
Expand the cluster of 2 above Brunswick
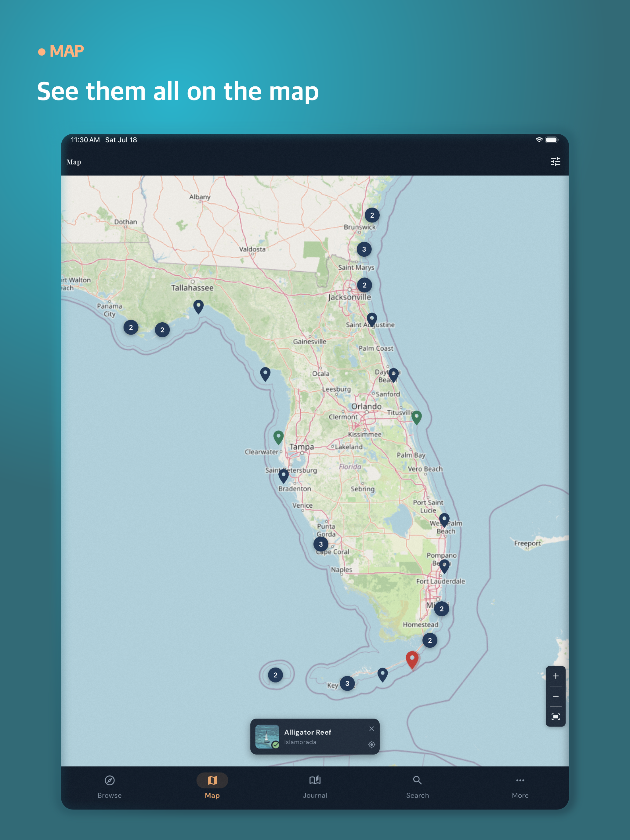point(372,215)
